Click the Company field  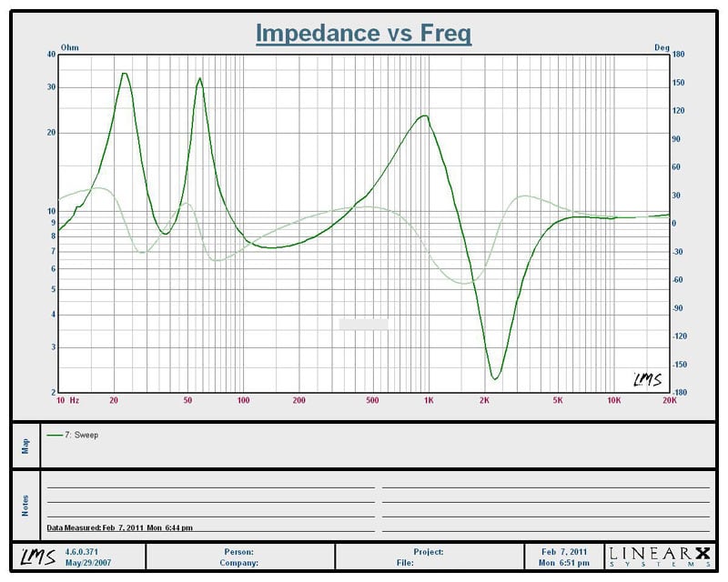coord(237,563)
